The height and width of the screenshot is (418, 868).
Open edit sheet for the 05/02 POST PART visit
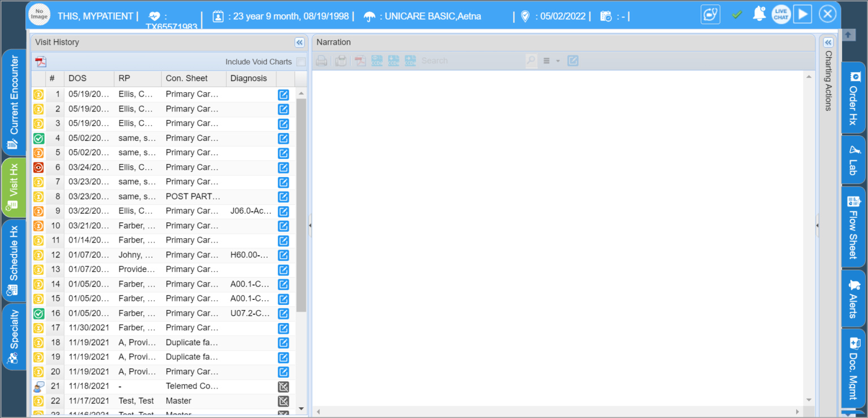283,196
